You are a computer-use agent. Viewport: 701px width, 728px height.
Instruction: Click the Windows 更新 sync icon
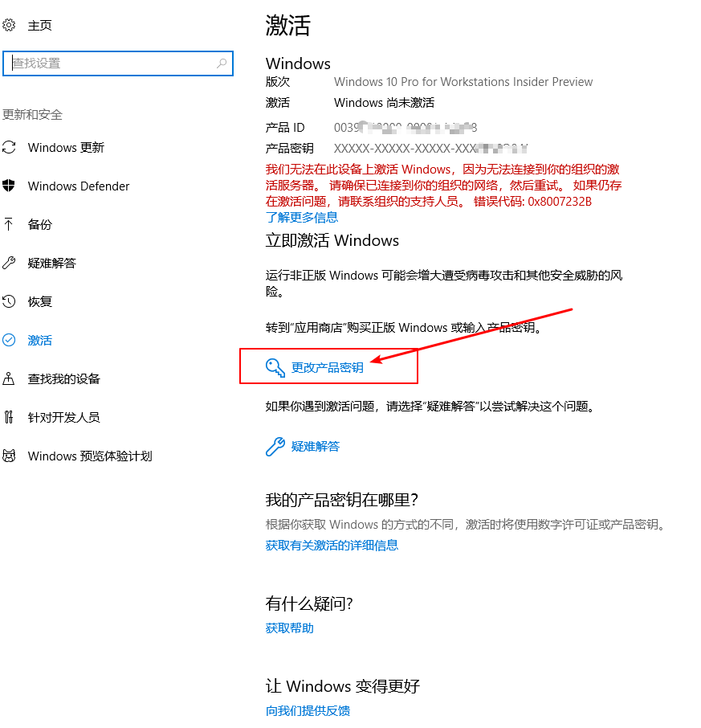[9, 147]
